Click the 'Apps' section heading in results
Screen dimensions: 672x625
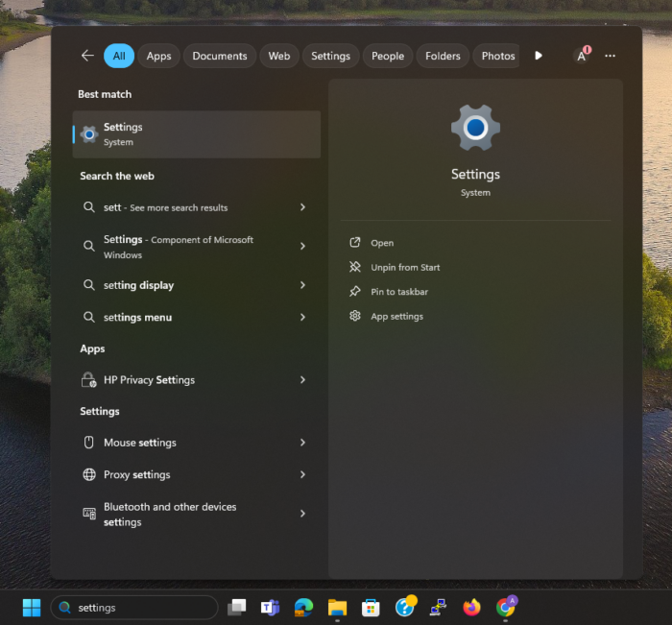pos(92,349)
